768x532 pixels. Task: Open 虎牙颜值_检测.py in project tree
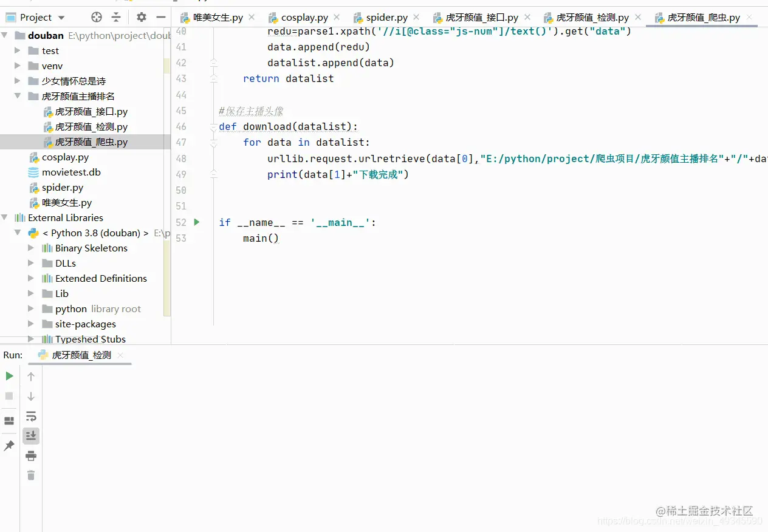(85, 127)
